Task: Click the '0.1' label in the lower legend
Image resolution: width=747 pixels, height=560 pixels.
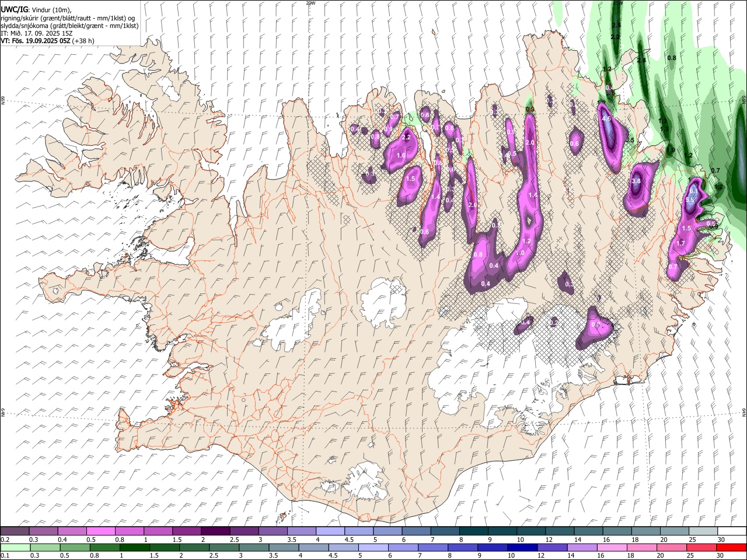Action: pyautogui.click(x=5, y=556)
